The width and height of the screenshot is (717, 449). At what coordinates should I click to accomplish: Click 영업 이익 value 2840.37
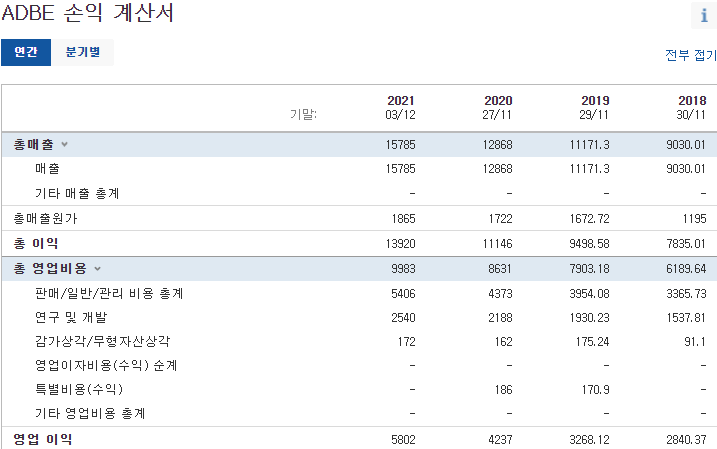pos(686,440)
